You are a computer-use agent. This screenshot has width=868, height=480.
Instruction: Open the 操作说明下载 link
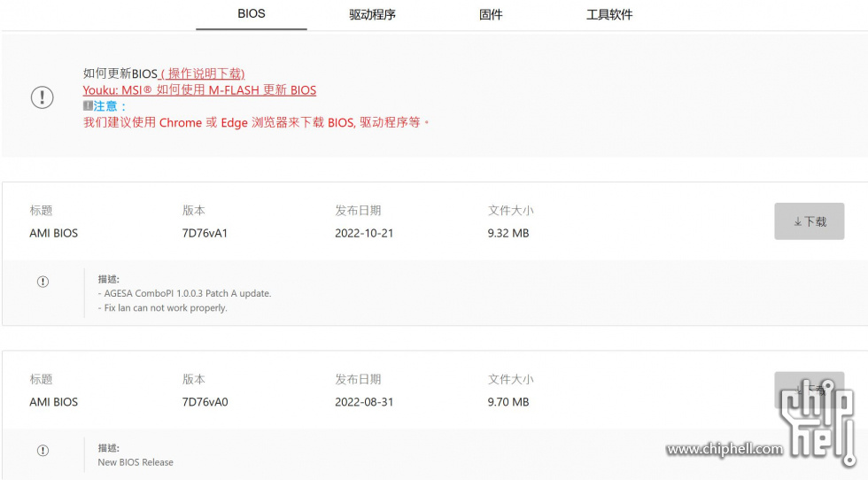pos(203,74)
